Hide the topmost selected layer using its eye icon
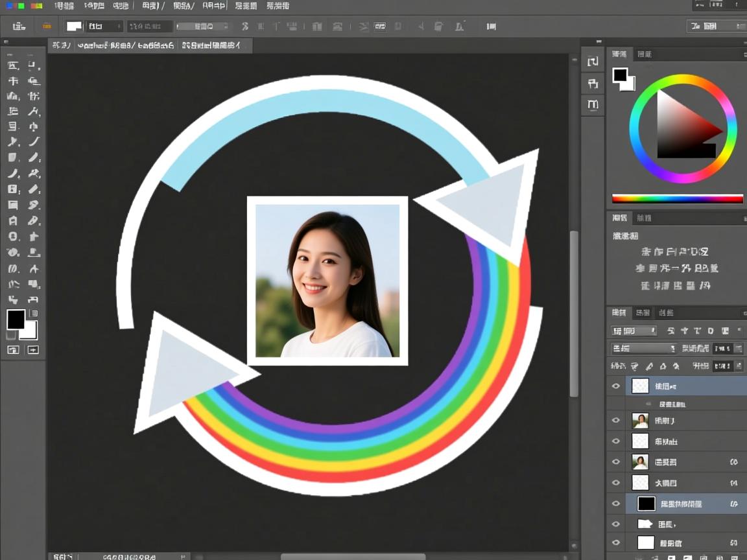 (616, 386)
